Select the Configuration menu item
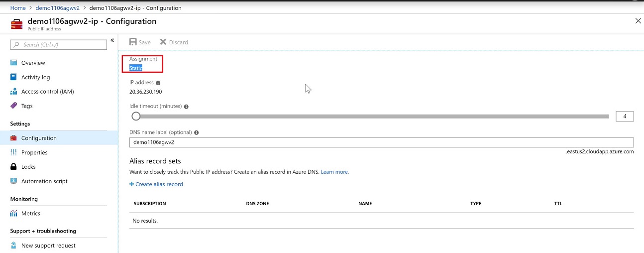 pos(59,138)
